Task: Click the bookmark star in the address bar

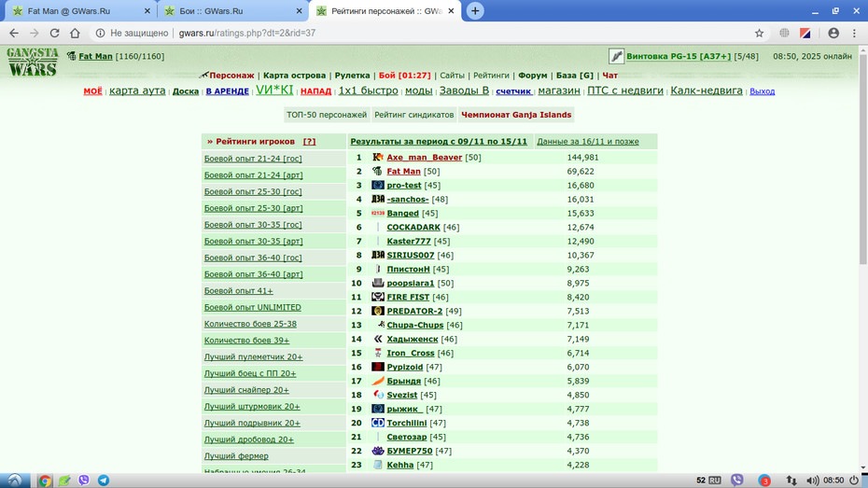Action: pyautogui.click(x=759, y=34)
